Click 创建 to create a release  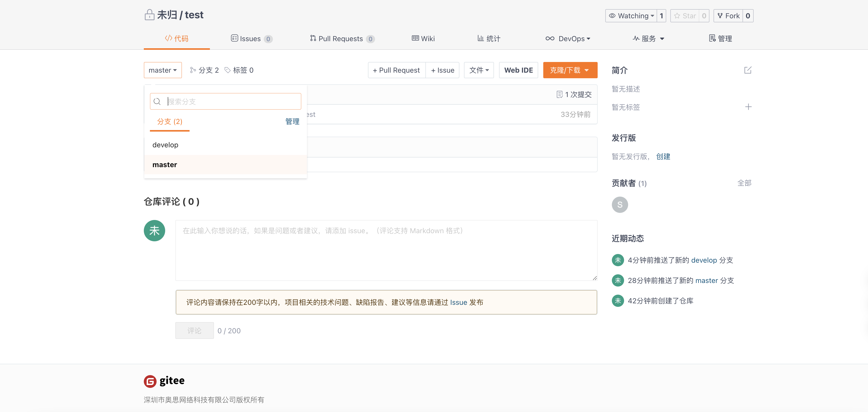click(663, 156)
